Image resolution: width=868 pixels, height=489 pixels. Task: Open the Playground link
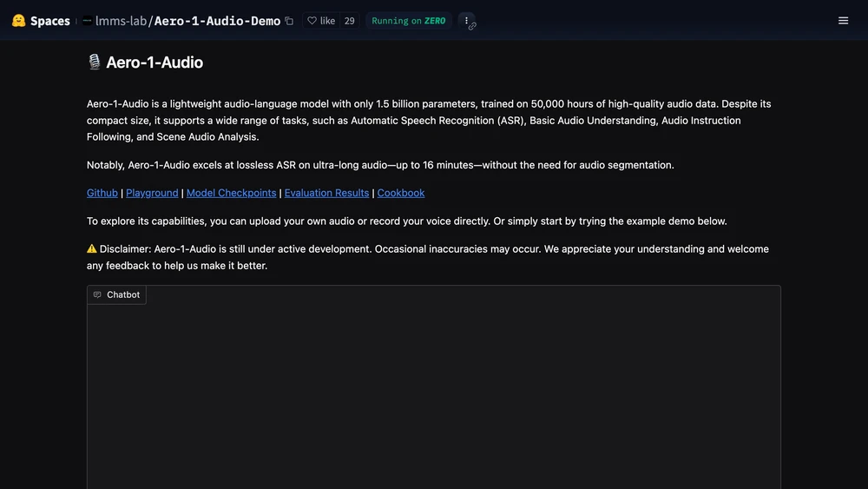[152, 193]
